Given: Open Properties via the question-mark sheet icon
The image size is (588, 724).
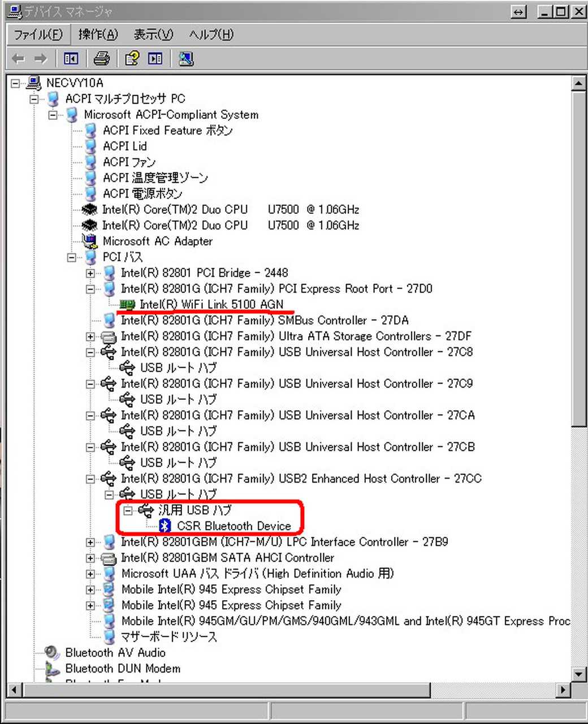Looking at the screenshot, I should point(132,58).
